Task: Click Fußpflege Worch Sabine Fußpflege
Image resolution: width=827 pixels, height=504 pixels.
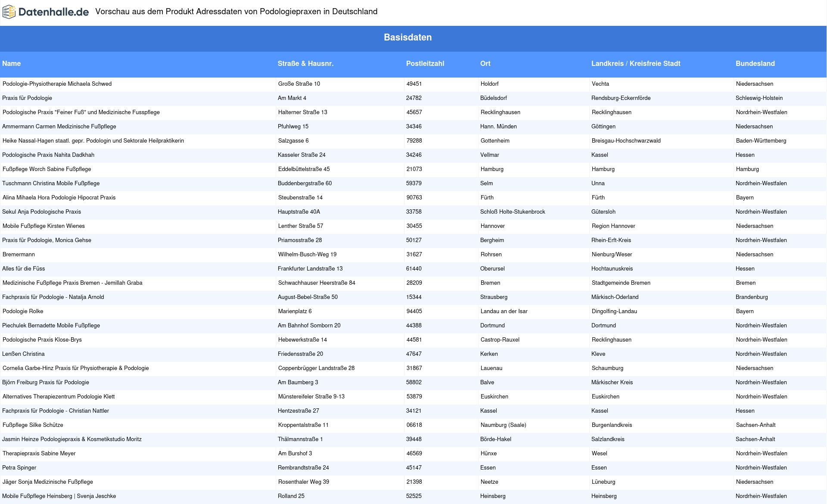Action: pyautogui.click(x=47, y=169)
